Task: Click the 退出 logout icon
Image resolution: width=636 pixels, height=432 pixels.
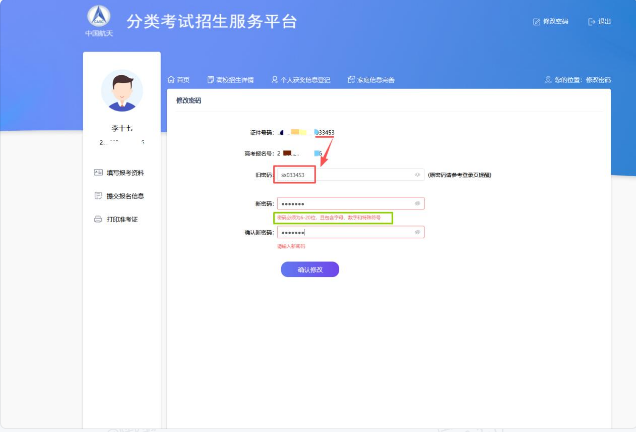Action: (x=591, y=21)
